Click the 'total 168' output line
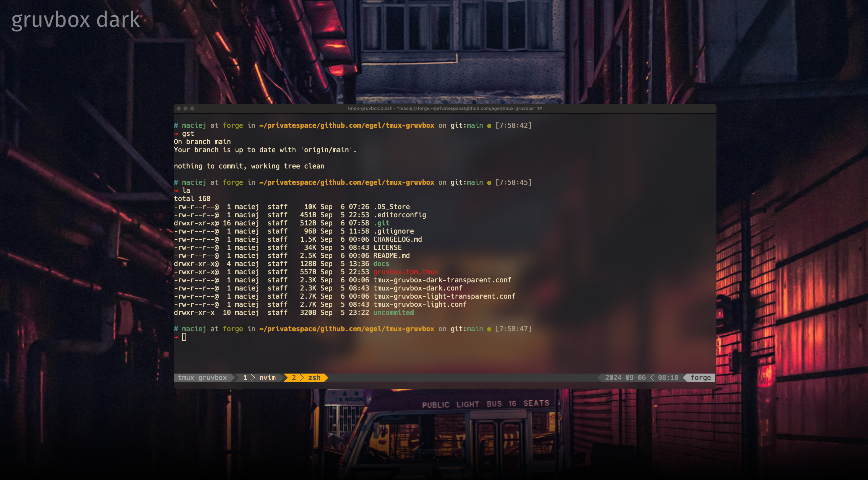This screenshot has width=868, height=480. pyautogui.click(x=192, y=199)
